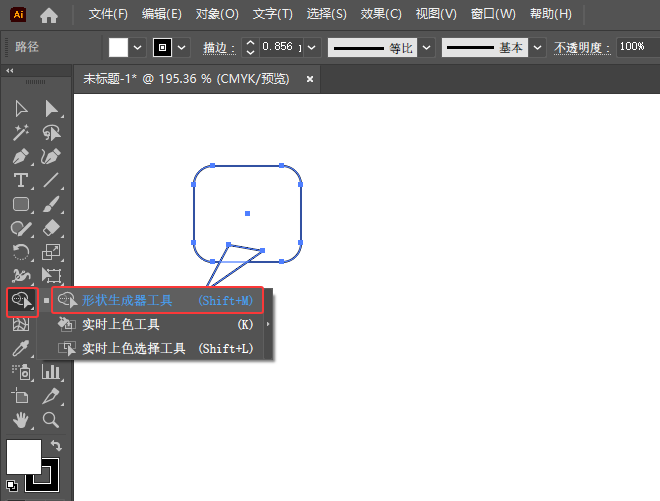Select the Symbol Sprayer tool
This screenshot has height=501, width=660.
21,372
